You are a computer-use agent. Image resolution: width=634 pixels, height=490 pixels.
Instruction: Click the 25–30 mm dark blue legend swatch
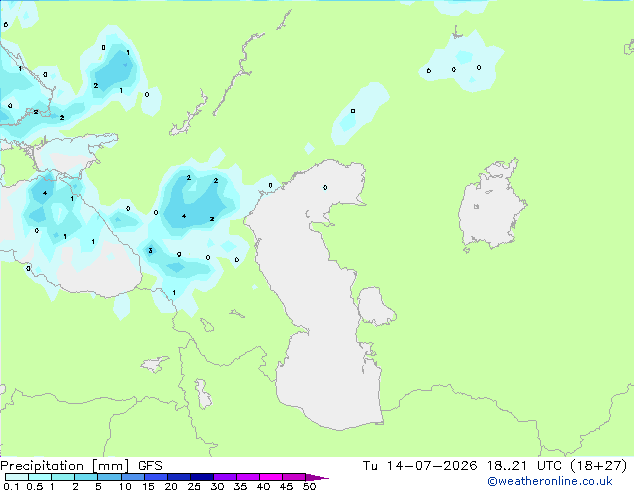click(202, 477)
